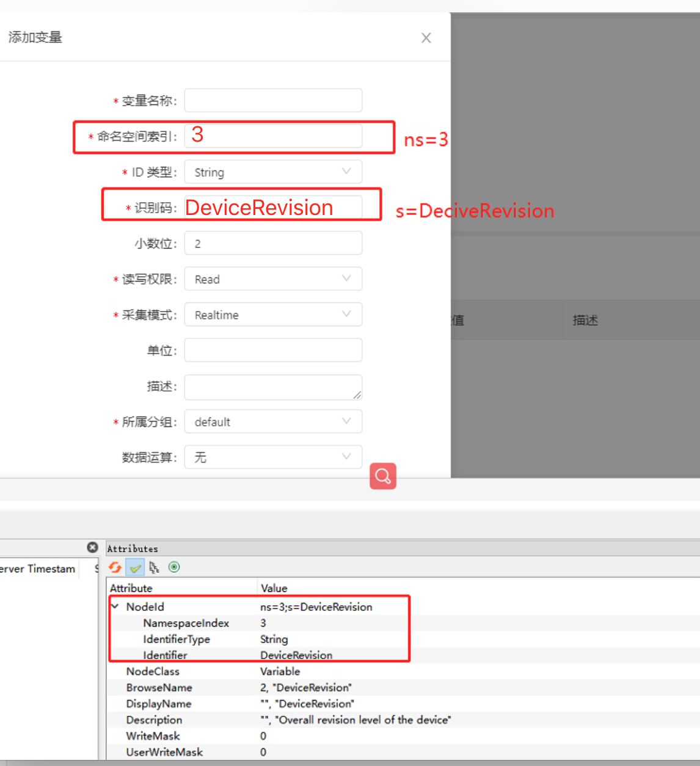This screenshot has width=700, height=766.
Task: Open the 读写权限 dropdown showing Read
Action: click(273, 279)
